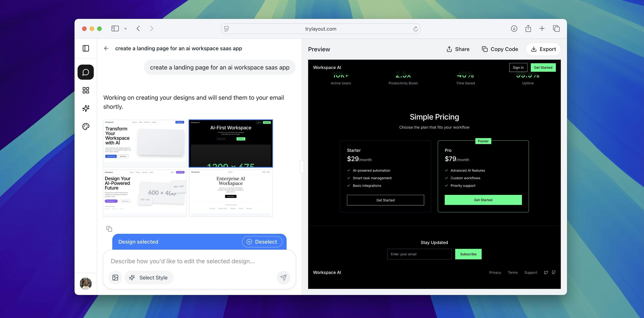644x318 pixels.
Task: Deselect the selected design
Action: (x=262, y=242)
